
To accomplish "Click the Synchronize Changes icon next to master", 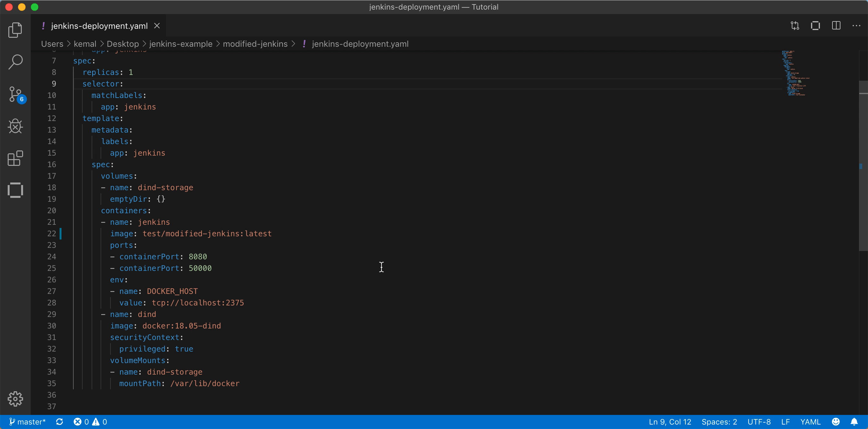I will (x=60, y=422).
